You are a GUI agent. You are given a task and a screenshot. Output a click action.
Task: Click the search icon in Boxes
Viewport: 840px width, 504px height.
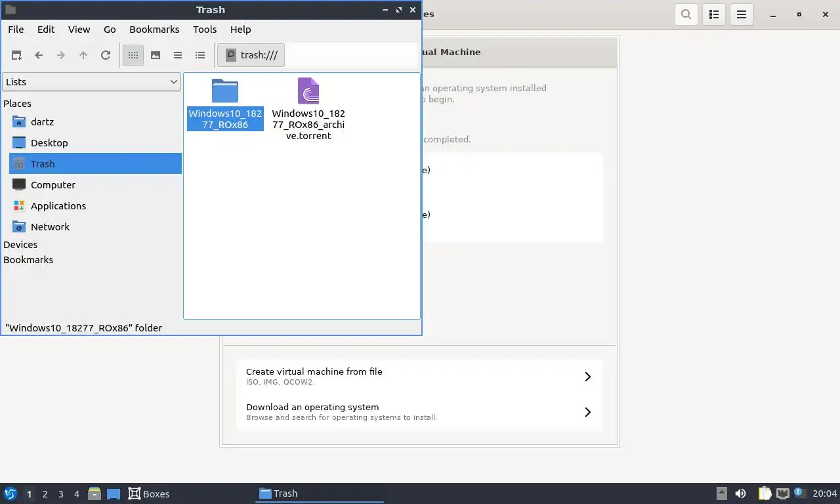686,14
